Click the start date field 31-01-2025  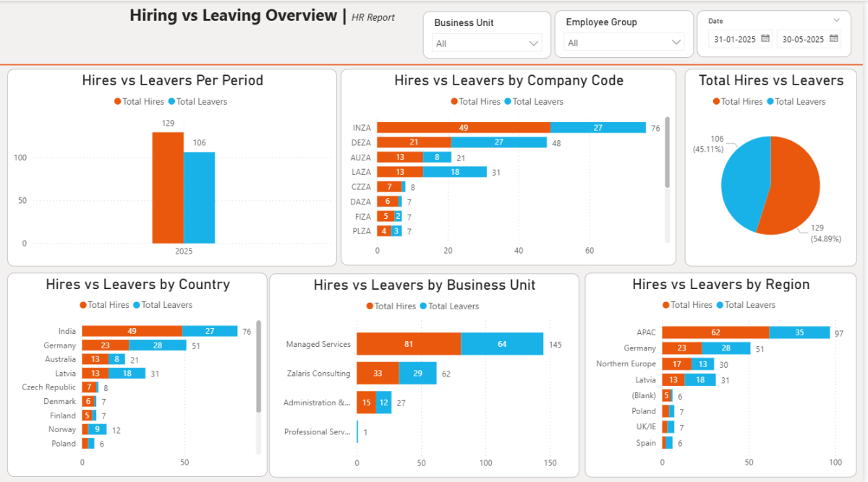[733, 39]
